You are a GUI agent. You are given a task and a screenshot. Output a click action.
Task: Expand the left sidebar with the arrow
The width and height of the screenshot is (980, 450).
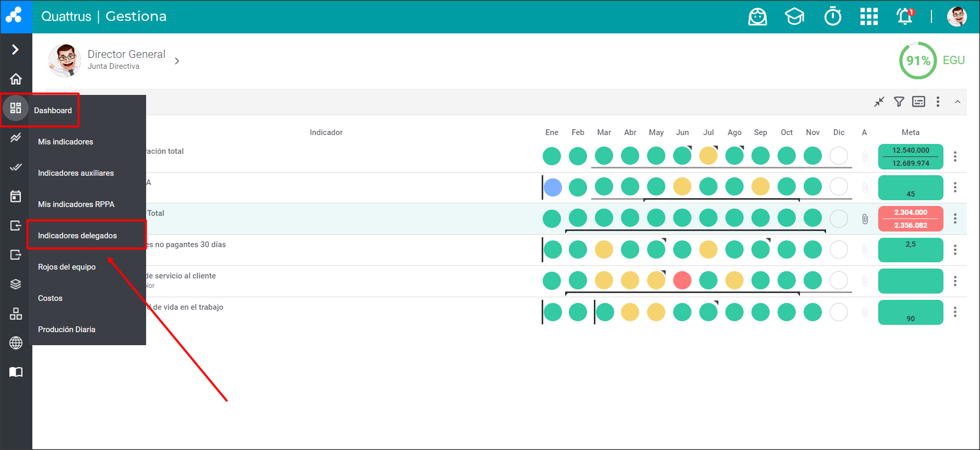click(x=16, y=50)
